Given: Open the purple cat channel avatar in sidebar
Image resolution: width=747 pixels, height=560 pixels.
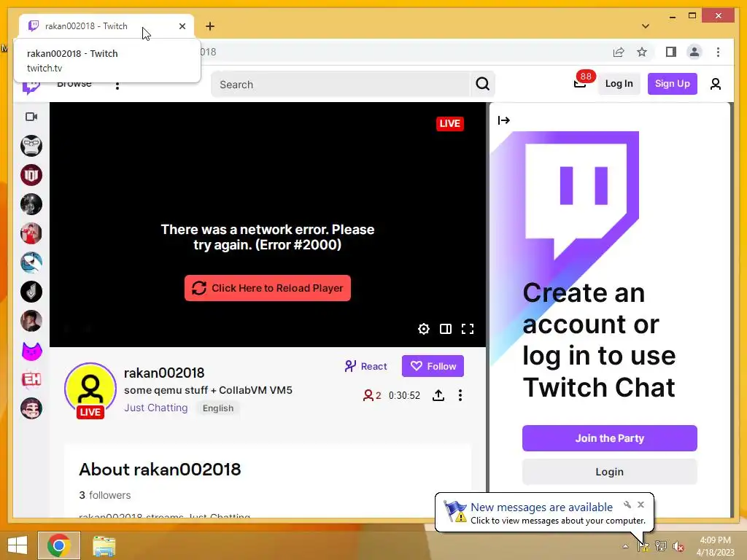Looking at the screenshot, I should click(x=31, y=351).
